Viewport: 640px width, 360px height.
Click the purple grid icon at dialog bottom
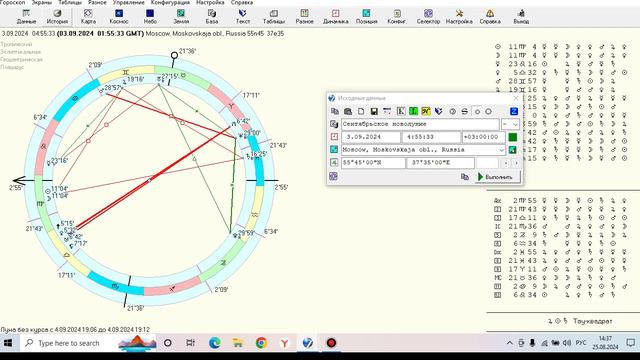coord(333,176)
